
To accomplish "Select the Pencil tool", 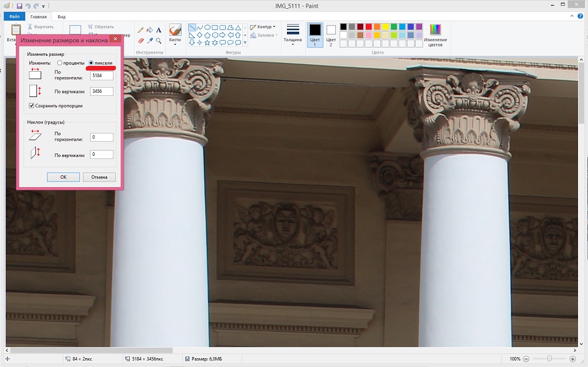I will (x=140, y=29).
